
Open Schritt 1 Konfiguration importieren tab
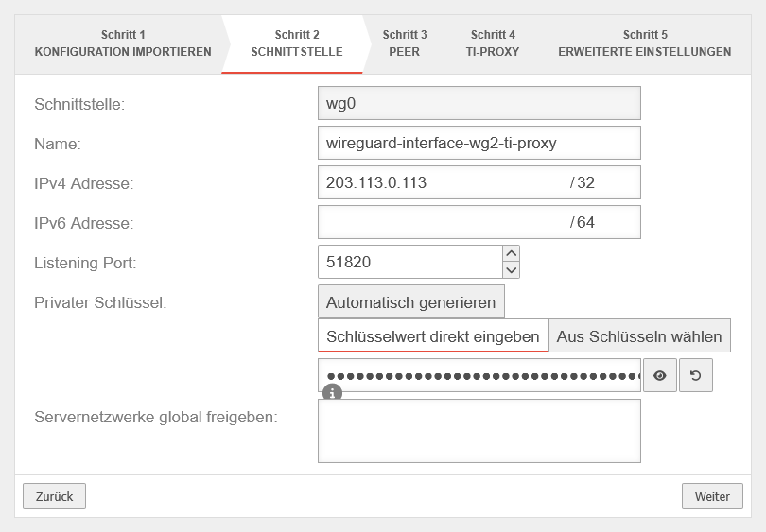tap(123, 43)
